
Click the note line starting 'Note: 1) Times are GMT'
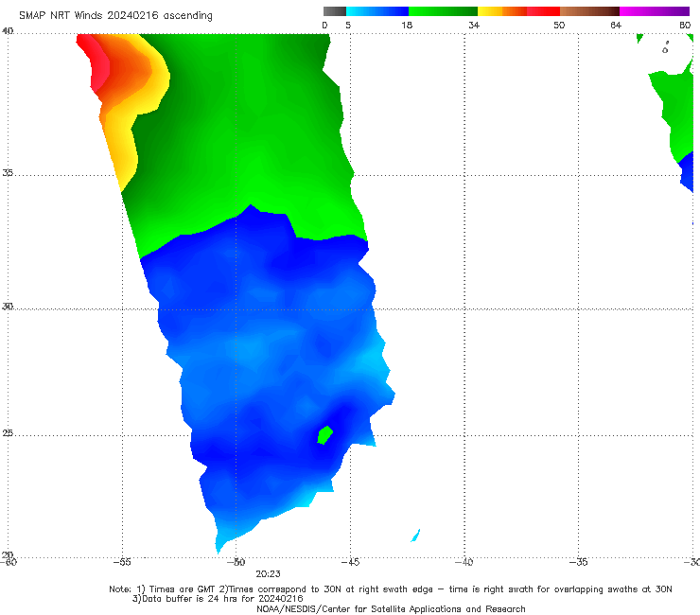[x=391, y=589]
